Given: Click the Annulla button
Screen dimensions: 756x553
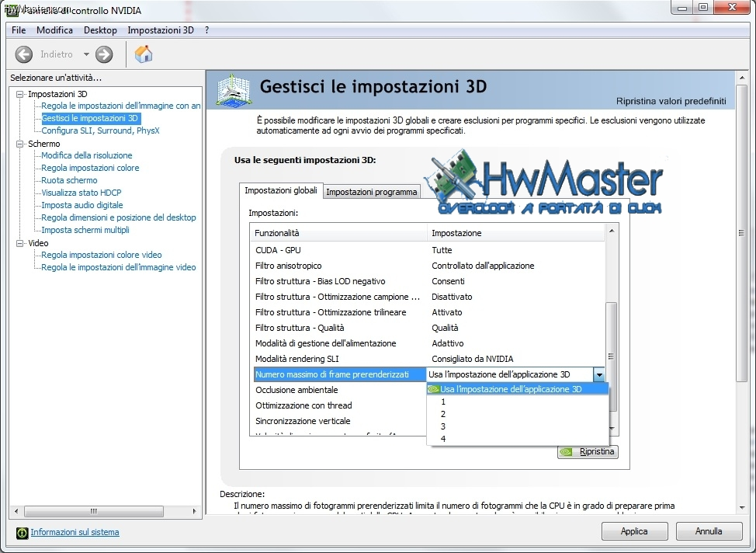Looking at the screenshot, I should 709,531.
